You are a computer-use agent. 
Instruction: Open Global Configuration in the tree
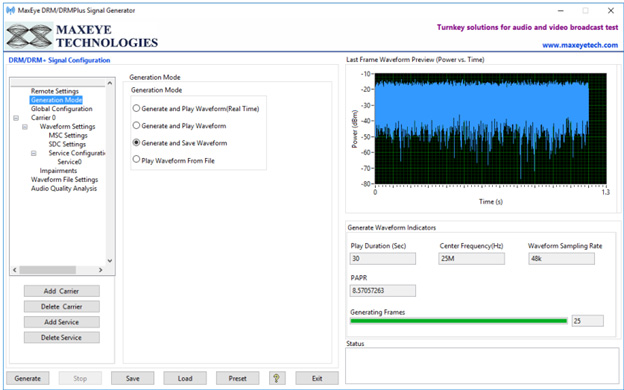pyautogui.click(x=62, y=109)
